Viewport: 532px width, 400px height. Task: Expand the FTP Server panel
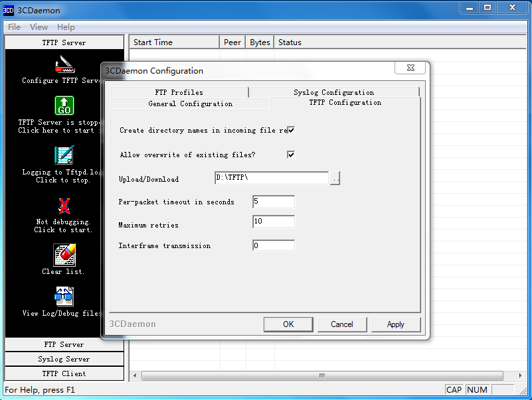pos(64,344)
